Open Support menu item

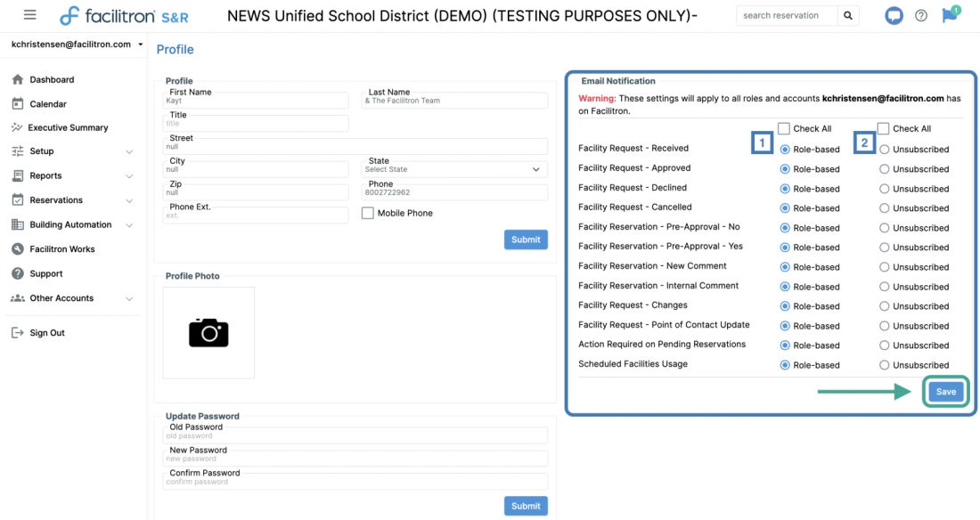[46, 273]
